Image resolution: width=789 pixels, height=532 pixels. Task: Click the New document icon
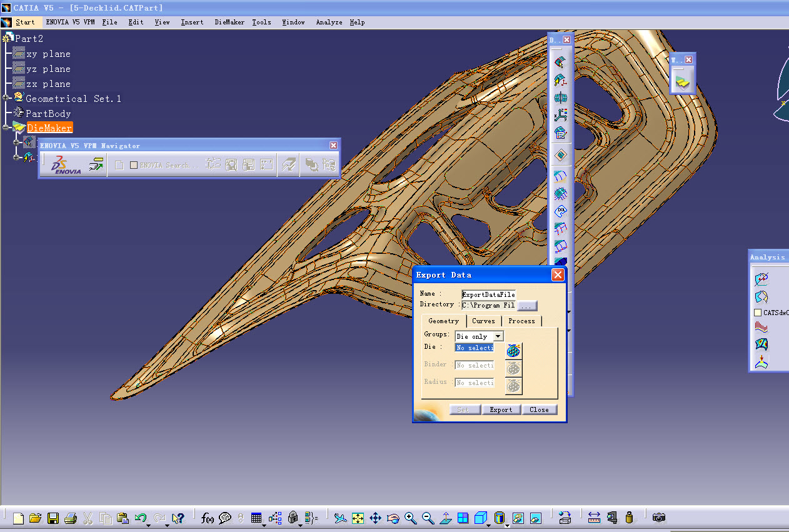tap(19, 518)
